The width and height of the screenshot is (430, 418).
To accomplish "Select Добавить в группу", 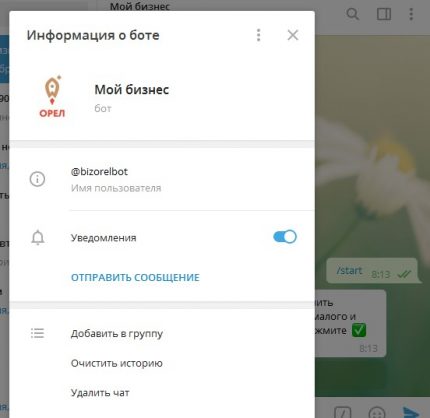I will tap(117, 334).
